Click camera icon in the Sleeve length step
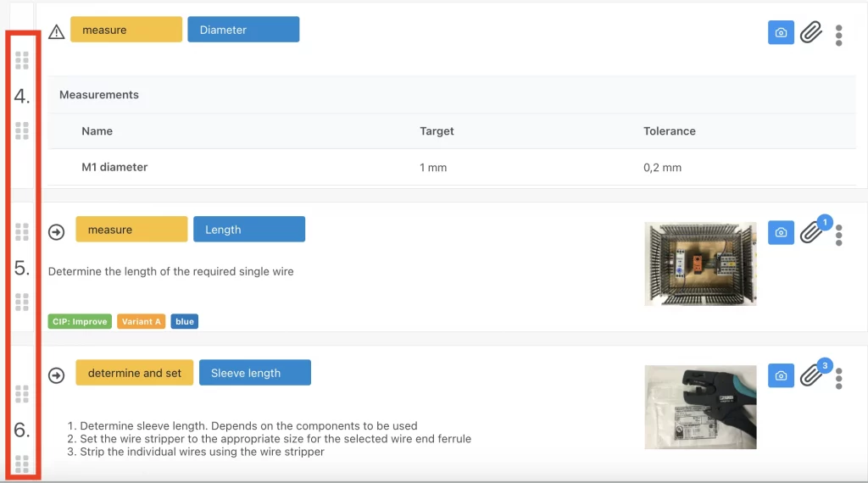The height and width of the screenshot is (483, 868). point(781,376)
